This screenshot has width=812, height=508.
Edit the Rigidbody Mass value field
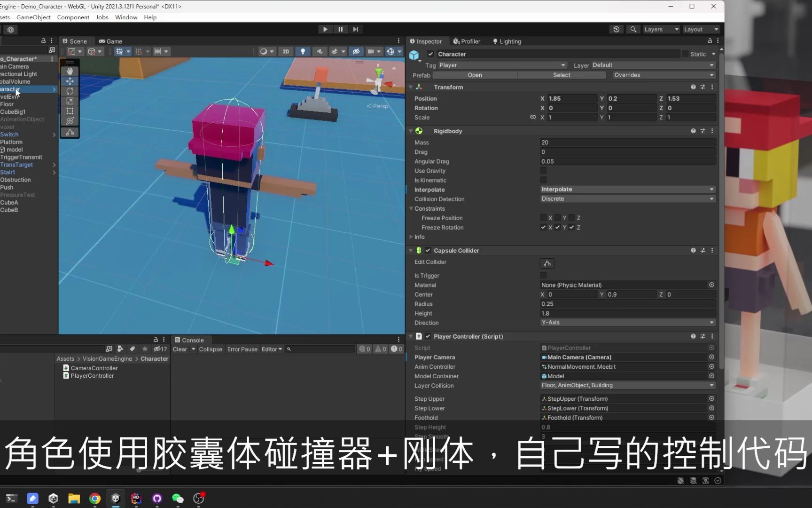tap(627, 142)
